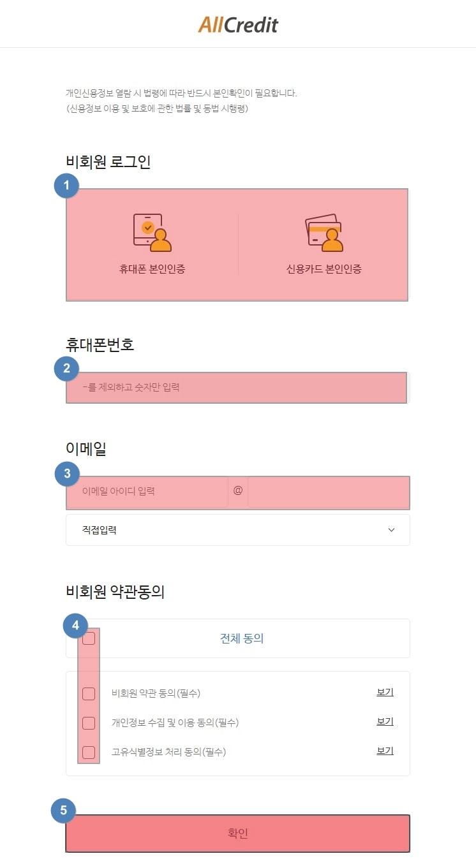The width and height of the screenshot is (476, 868).
Task: Click the 휴대폰번호 phone number input field
Action: 237,388
